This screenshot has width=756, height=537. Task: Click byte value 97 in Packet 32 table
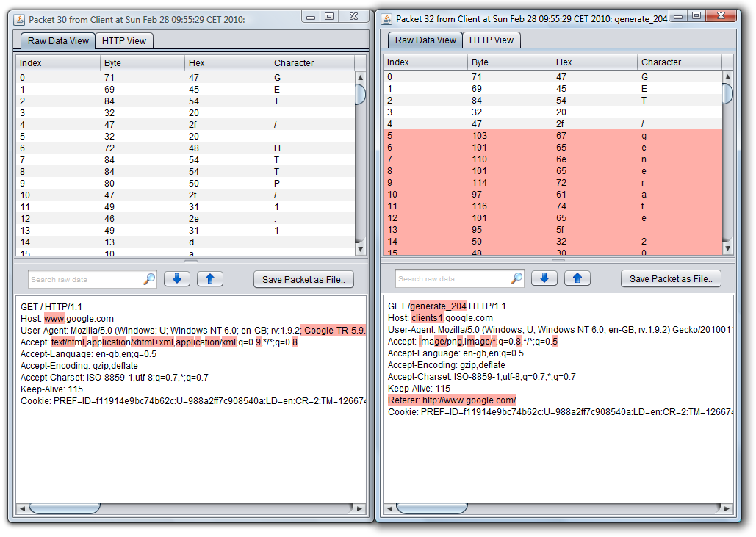click(x=477, y=195)
